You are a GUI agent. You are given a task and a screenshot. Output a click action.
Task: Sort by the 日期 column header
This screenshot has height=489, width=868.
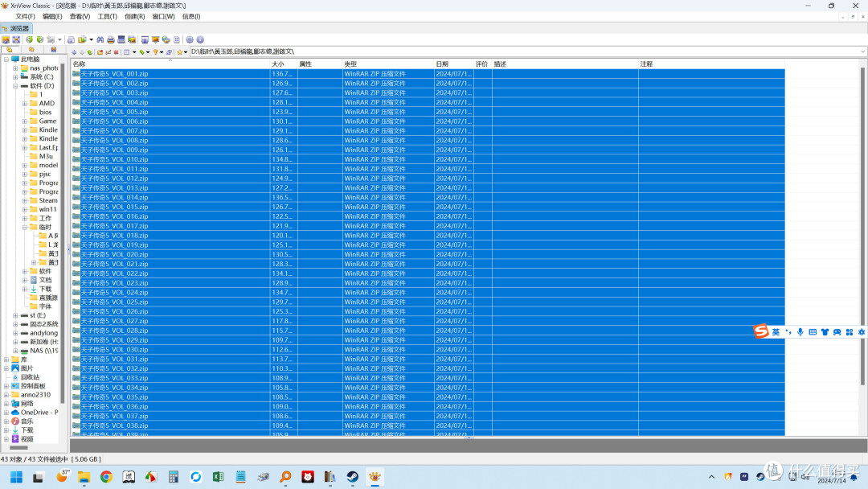pyautogui.click(x=453, y=64)
